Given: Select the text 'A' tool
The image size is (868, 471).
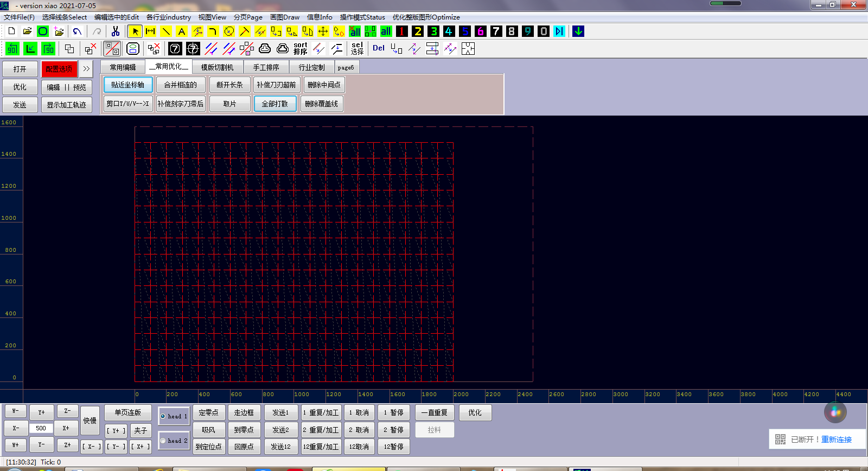Looking at the screenshot, I should (182, 31).
